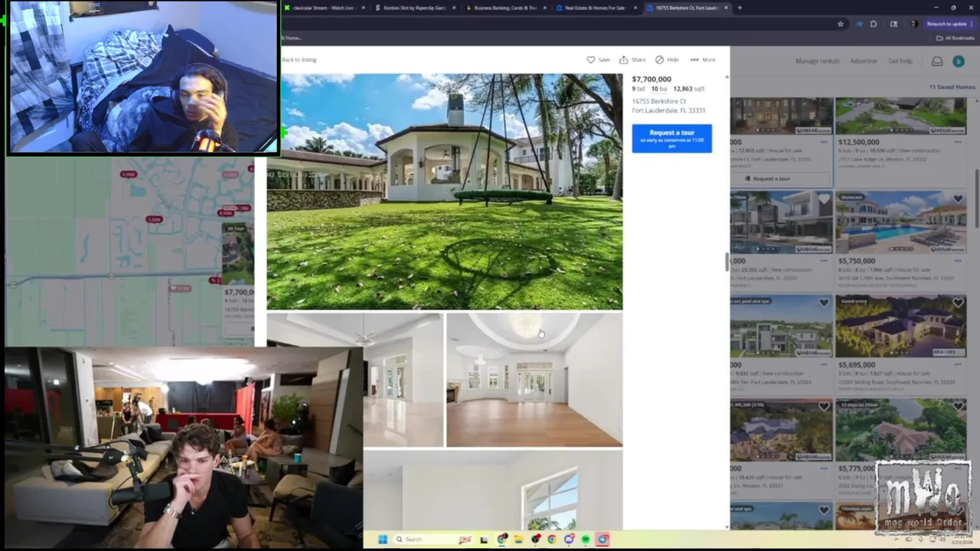Open options menu for the $5,695,000 listing

[x=958, y=365]
